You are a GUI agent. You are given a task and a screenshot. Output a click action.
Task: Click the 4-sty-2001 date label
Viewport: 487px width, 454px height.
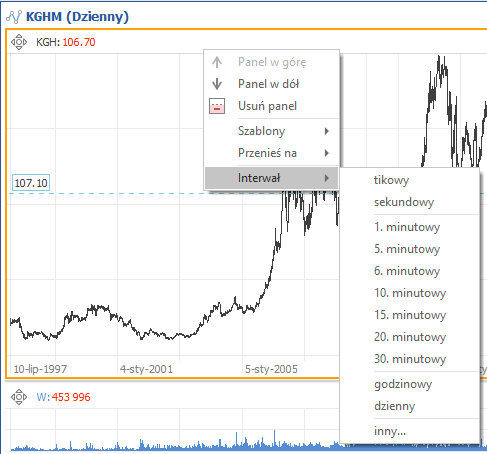pyautogui.click(x=146, y=369)
